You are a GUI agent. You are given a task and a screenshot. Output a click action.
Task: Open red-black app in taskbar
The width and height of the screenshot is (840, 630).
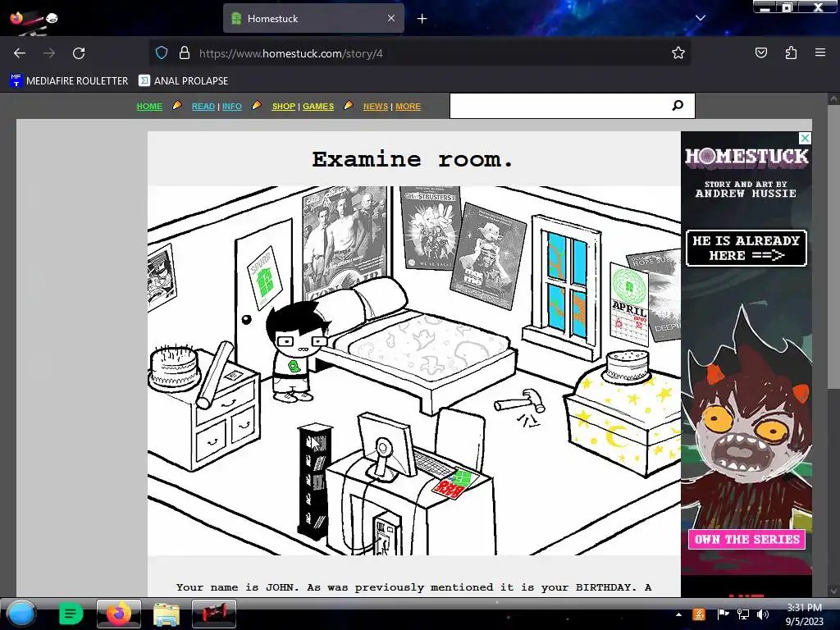coord(214,614)
